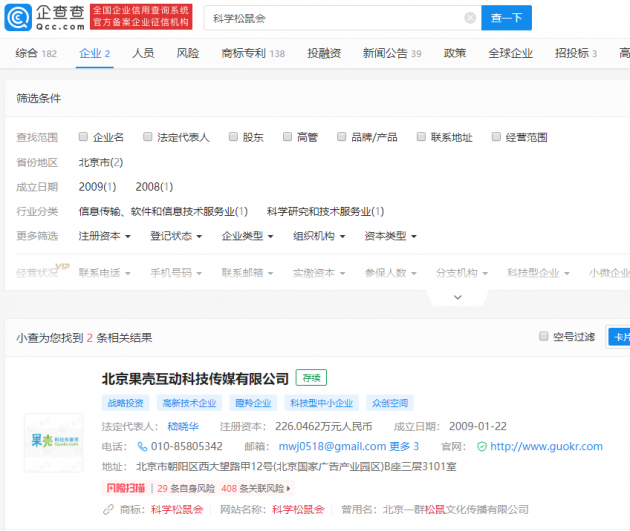The width and height of the screenshot is (630, 531).
Task: Select the 经营范围 checkbox
Action: pos(496,137)
